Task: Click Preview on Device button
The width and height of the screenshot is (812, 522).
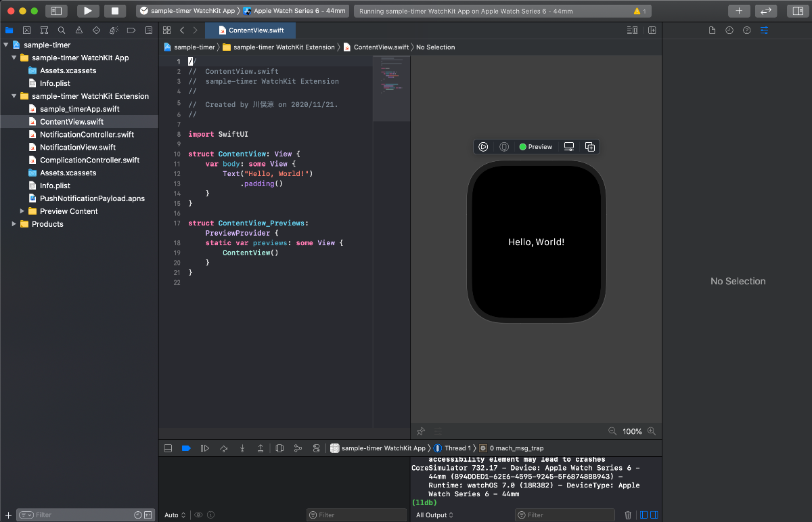Action: (504, 147)
